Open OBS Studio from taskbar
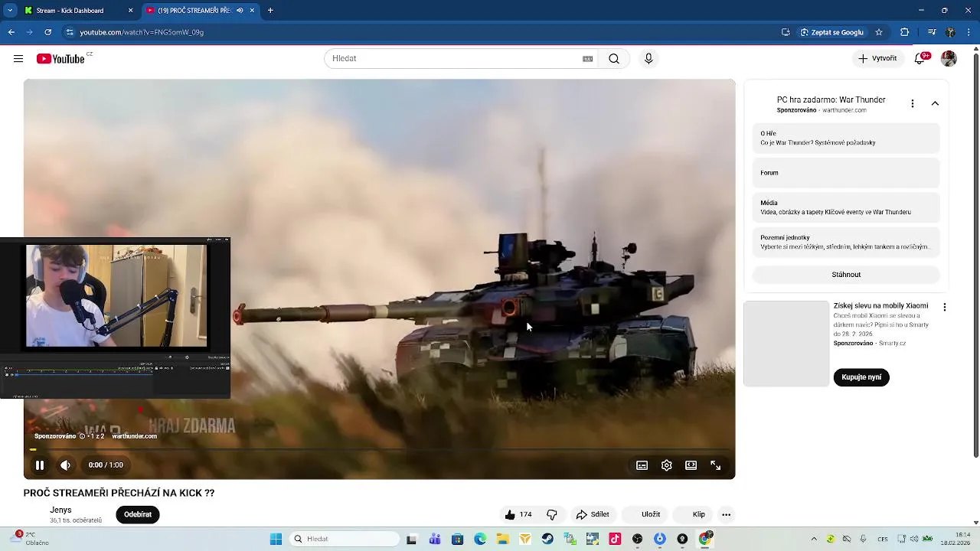980x551 pixels. click(x=638, y=540)
